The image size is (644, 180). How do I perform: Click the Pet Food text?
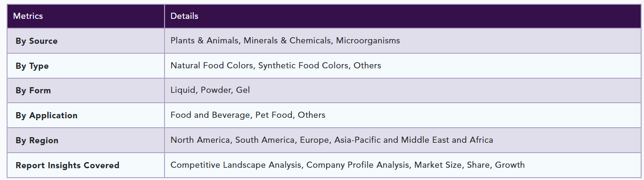[x=274, y=115]
